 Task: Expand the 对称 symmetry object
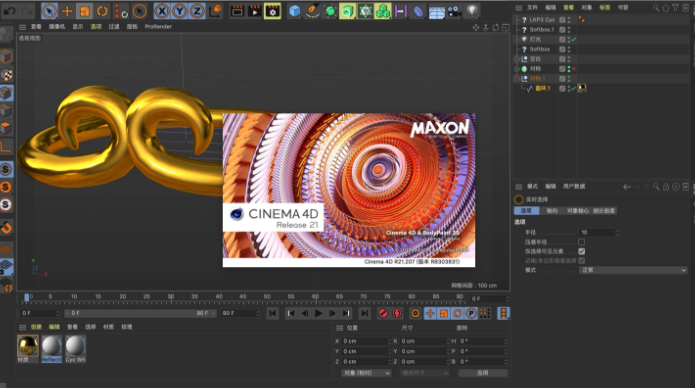tap(516, 69)
